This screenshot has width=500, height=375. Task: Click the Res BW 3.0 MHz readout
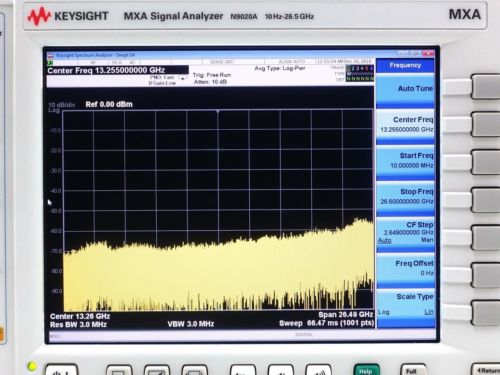click(79, 325)
